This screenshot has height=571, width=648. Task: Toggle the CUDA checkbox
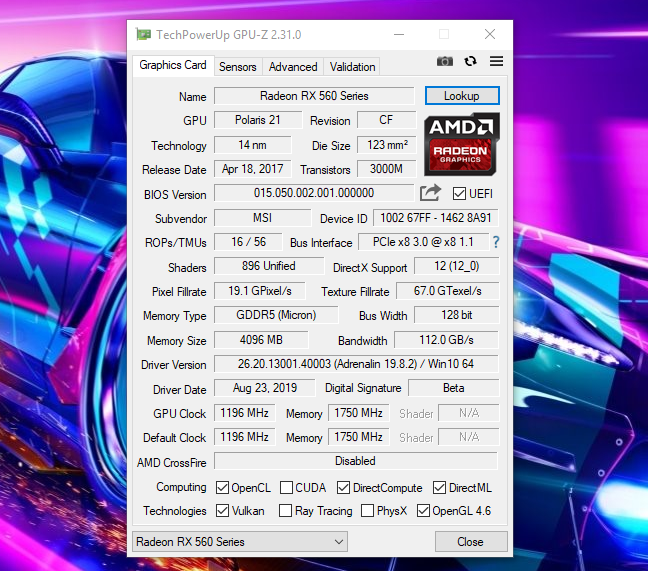286,488
